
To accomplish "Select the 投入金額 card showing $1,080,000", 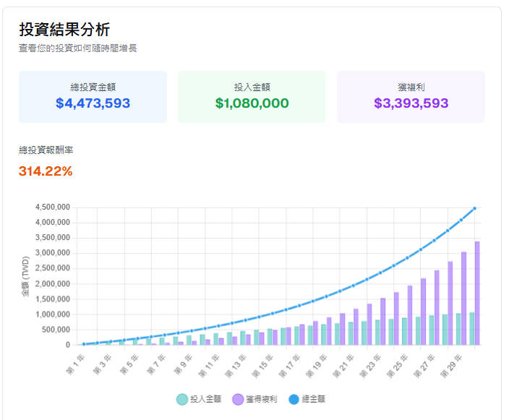I will pyautogui.click(x=252, y=96).
